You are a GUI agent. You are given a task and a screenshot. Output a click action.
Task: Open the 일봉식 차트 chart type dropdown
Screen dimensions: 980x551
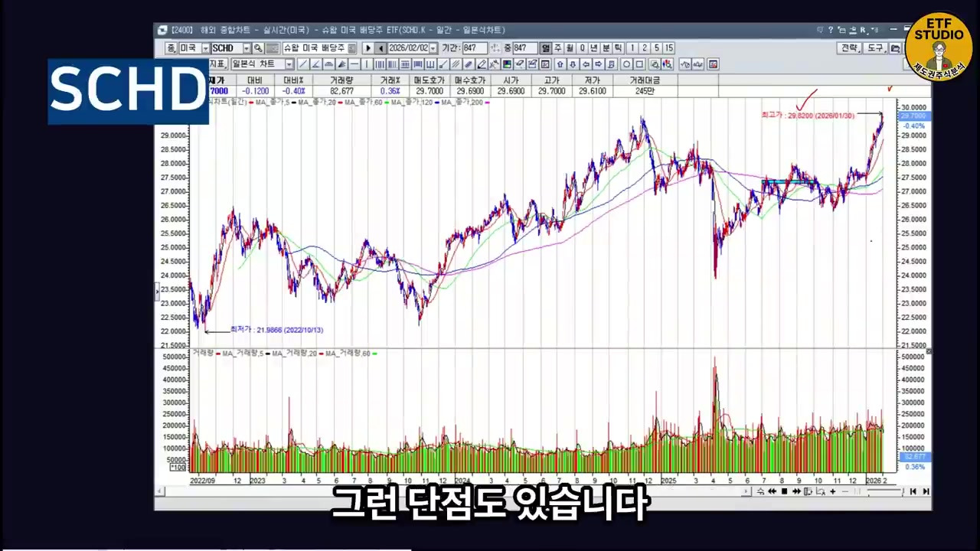[289, 64]
